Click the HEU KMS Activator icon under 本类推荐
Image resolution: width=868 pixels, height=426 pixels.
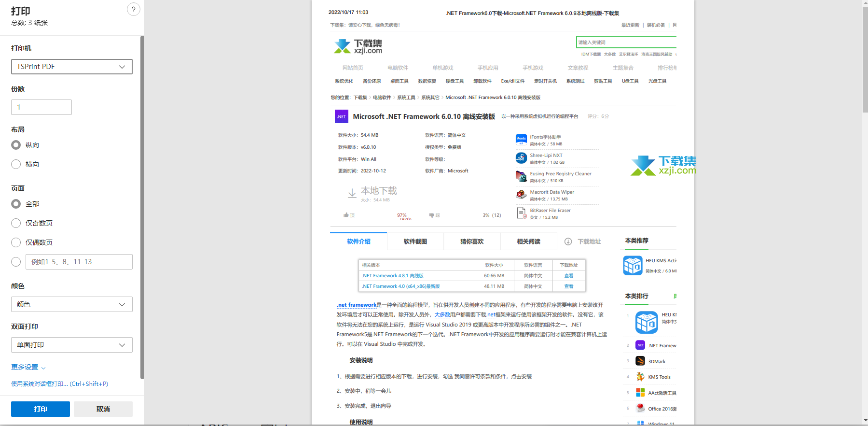pos(633,265)
